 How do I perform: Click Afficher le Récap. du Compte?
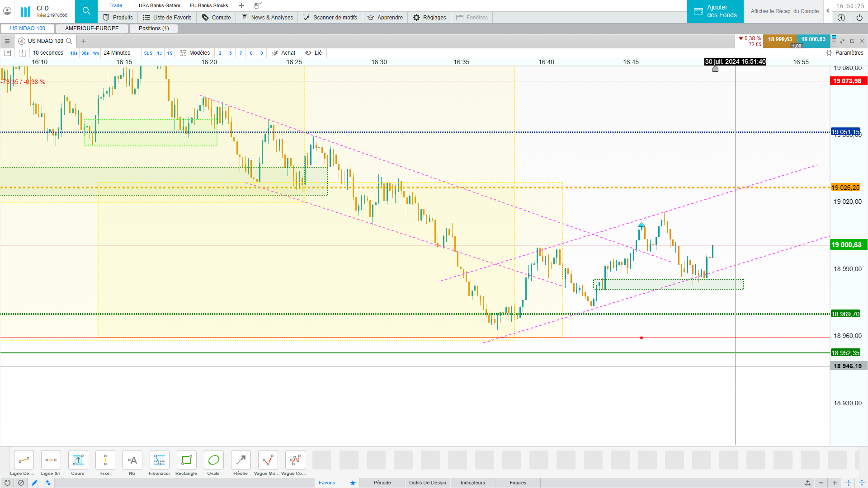[784, 11]
